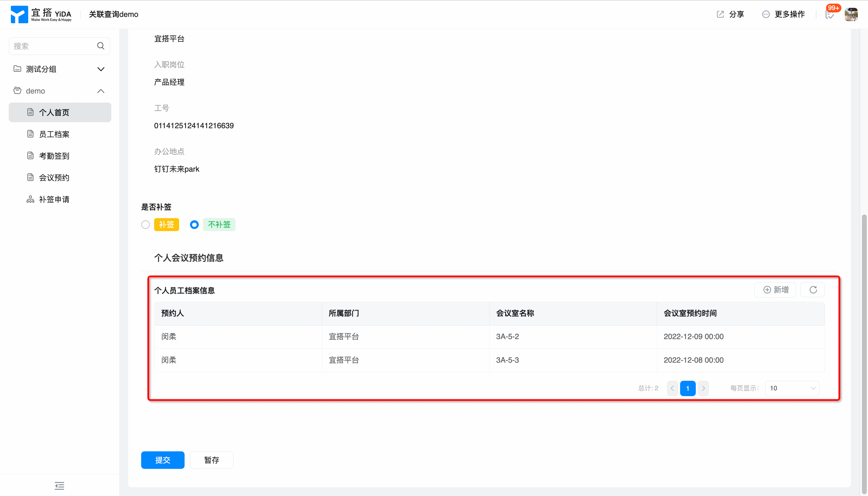This screenshot has width=868, height=496.
Task: Click the 测试分组 folder icon
Action: [17, 69]
